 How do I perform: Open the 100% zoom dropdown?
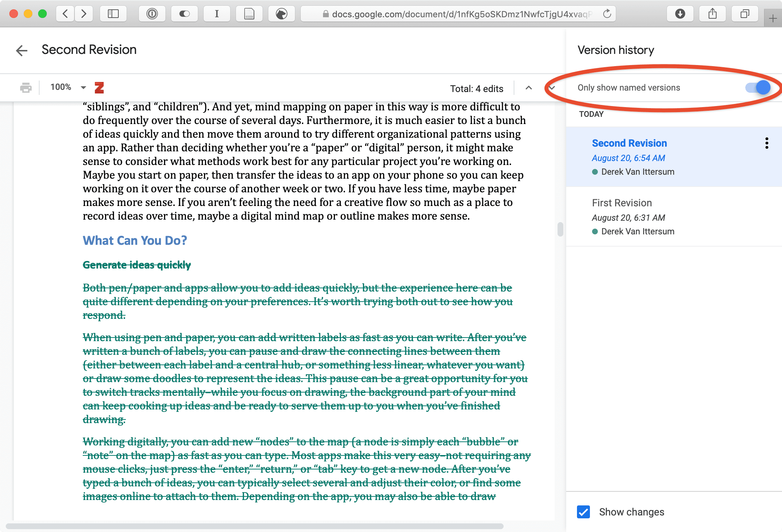coord(68,87)
